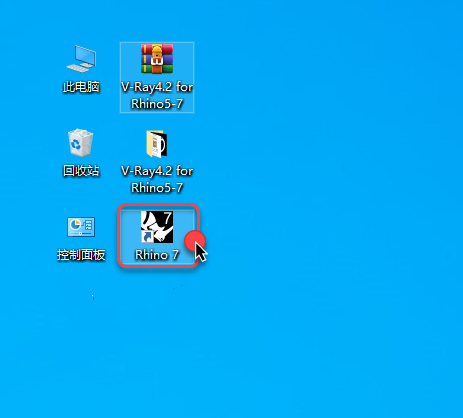Image resolution: width=463 pixels, height=418 pixels.
Task: Click the "此电脑" label text
Action: pos(81,87)
